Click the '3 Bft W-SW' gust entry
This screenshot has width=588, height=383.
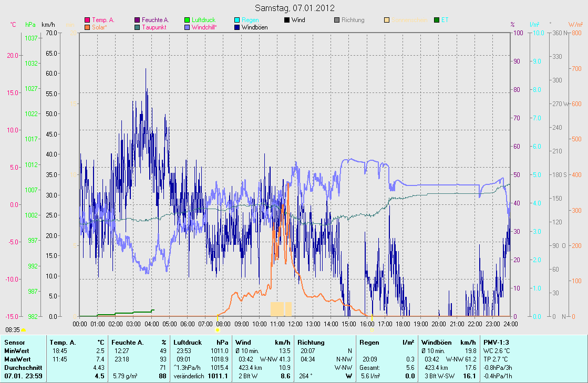(439, 376)
